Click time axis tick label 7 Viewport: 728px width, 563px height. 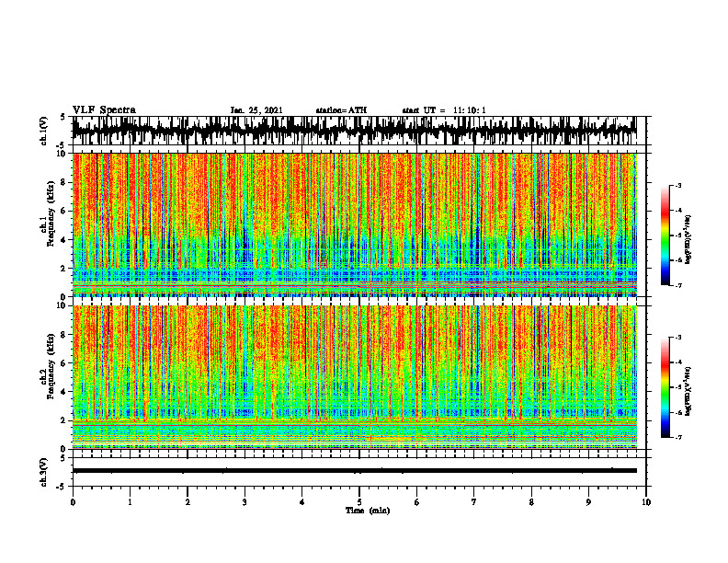click(x=474, y=502)
